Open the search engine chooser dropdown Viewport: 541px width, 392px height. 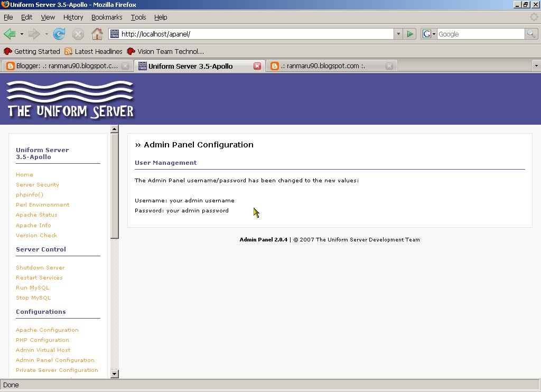(434, 34)
